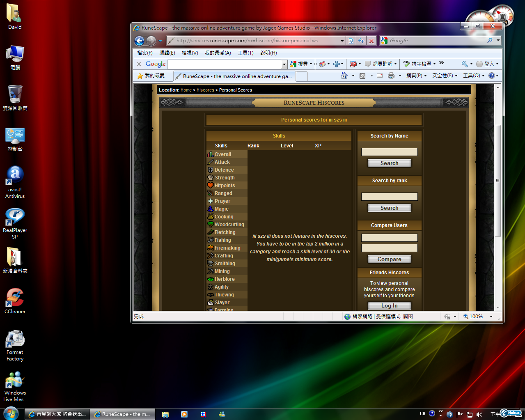This screenshot has height=420, width=525.
Task: Open the 說明(H) Help menu
Action: 268,53
